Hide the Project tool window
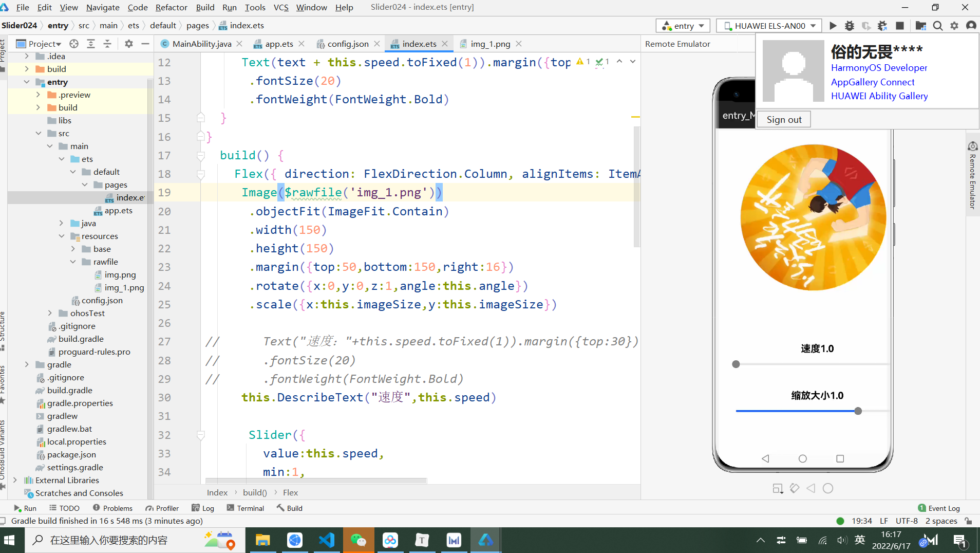The height and width of the screenshot is (553, 980). point(145,44)
